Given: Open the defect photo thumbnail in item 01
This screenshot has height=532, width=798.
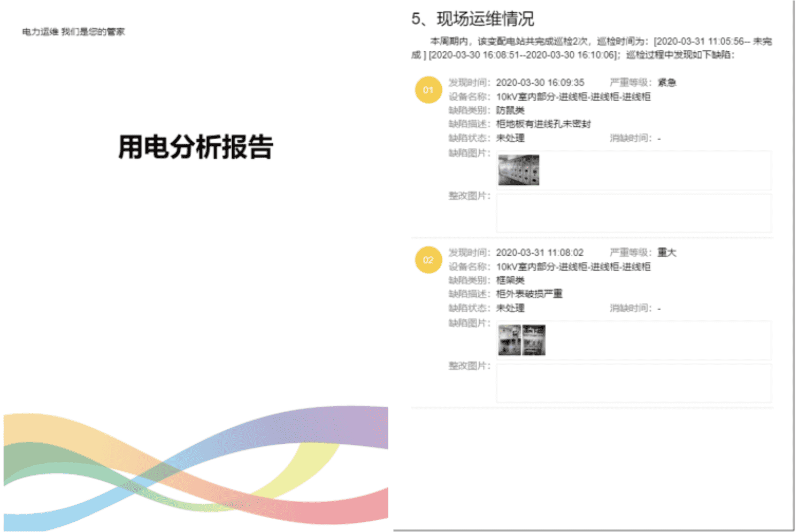Looking at the screenshot, I should (x=518, y=170).
